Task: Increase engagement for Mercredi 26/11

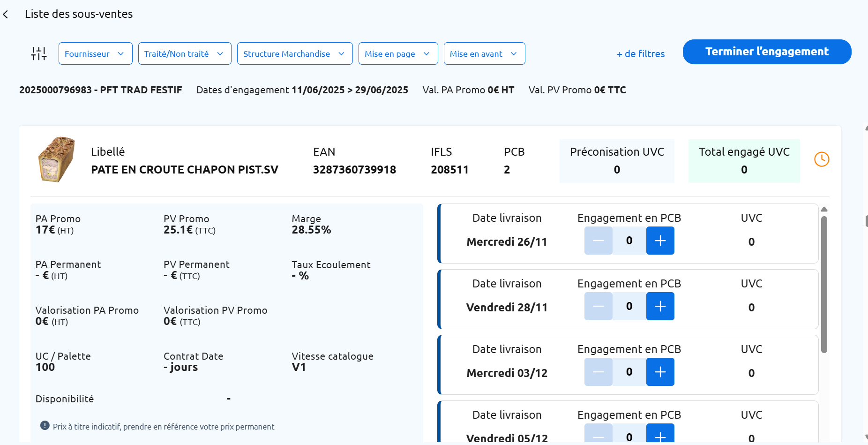Action: pos(660,241)
